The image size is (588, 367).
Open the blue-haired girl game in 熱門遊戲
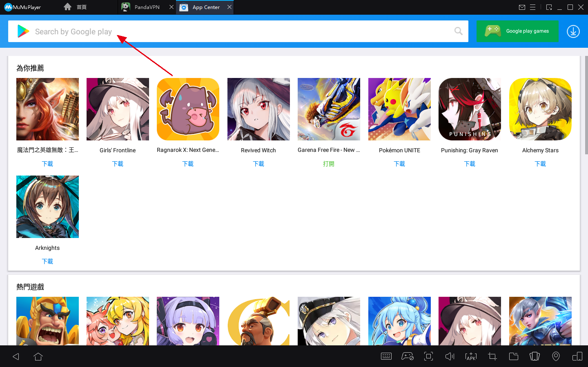(x=399, y=321)
